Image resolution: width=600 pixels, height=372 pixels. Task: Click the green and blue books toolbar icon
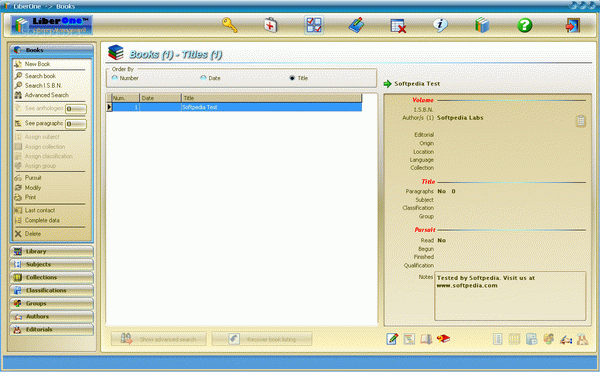pyautogui.click(x=482, y=25)
